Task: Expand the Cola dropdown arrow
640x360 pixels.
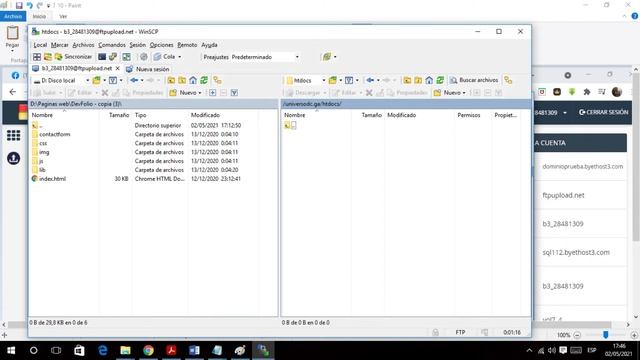Action: 180,57
